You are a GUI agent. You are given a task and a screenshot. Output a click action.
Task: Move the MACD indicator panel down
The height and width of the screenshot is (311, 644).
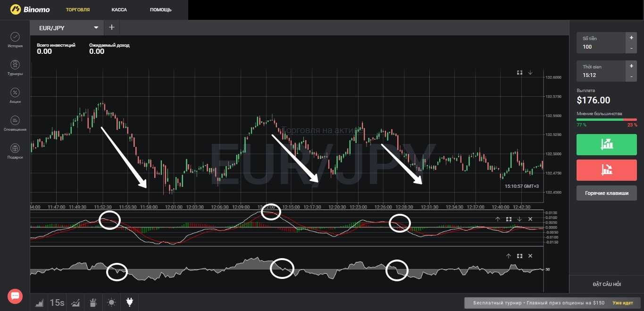click(519, 219)
